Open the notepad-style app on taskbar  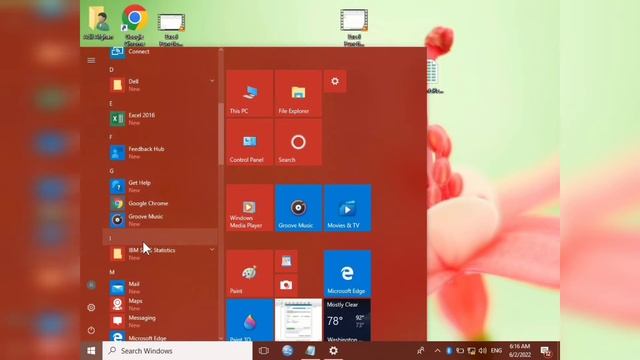(x=311, y=351)
